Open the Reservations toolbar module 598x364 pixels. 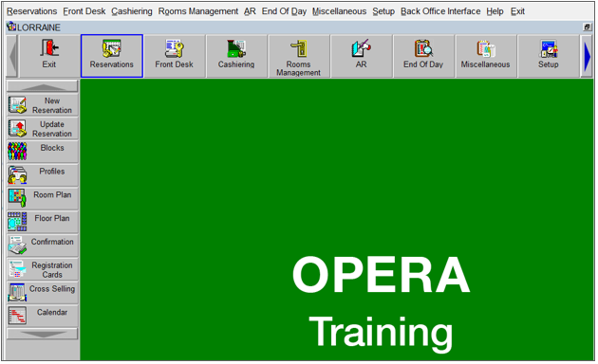point(112,56)
